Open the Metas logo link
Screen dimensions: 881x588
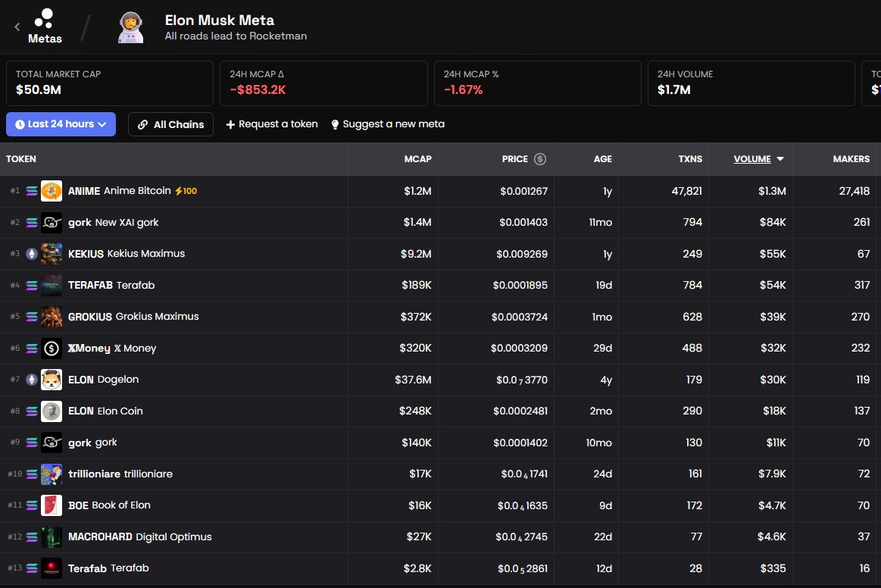coord(45,27)
